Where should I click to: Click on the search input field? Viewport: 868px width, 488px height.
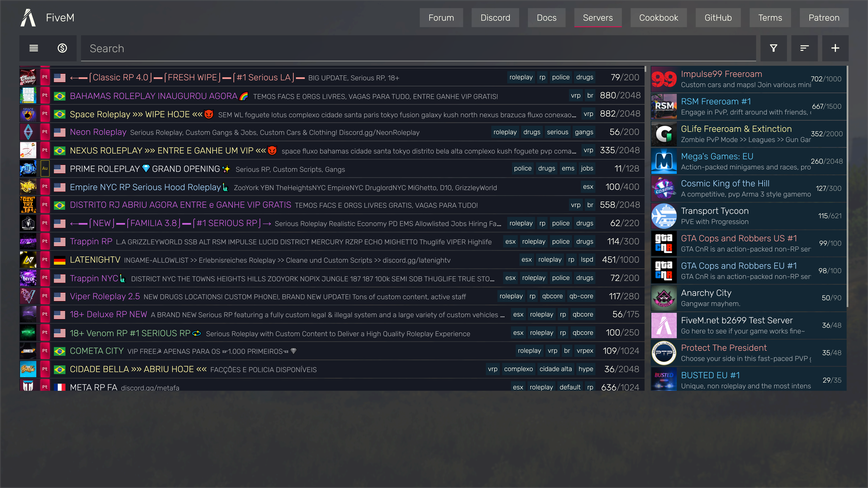(420, 48)
